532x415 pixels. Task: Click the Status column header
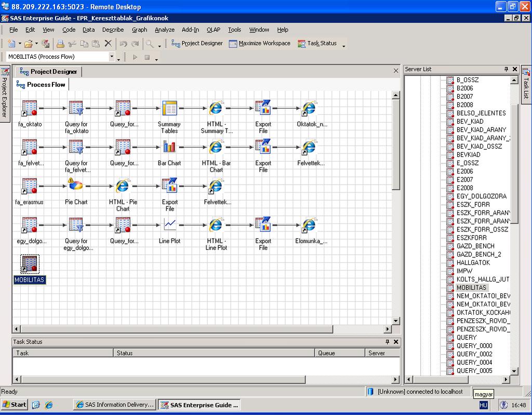(214, 353)
